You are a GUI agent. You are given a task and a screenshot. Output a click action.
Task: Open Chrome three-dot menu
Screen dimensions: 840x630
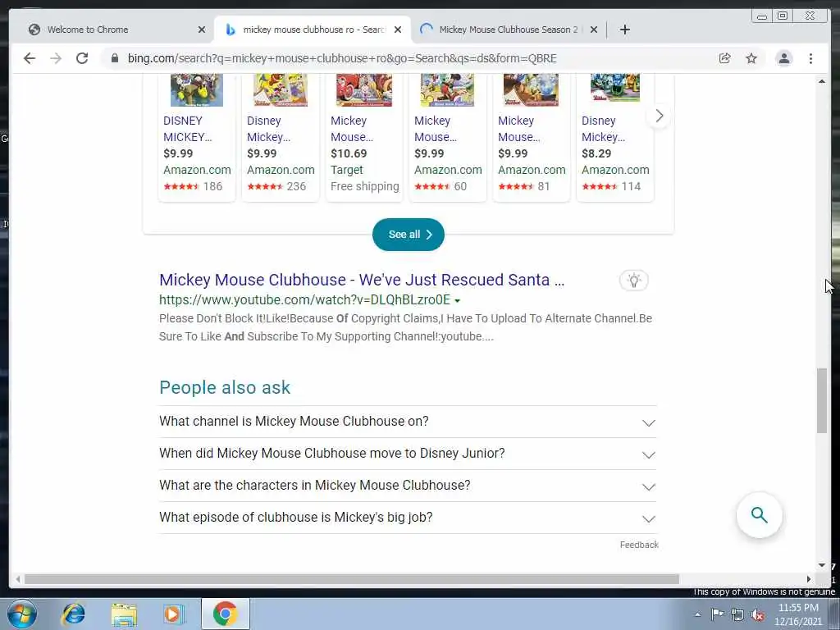[811, 58]
